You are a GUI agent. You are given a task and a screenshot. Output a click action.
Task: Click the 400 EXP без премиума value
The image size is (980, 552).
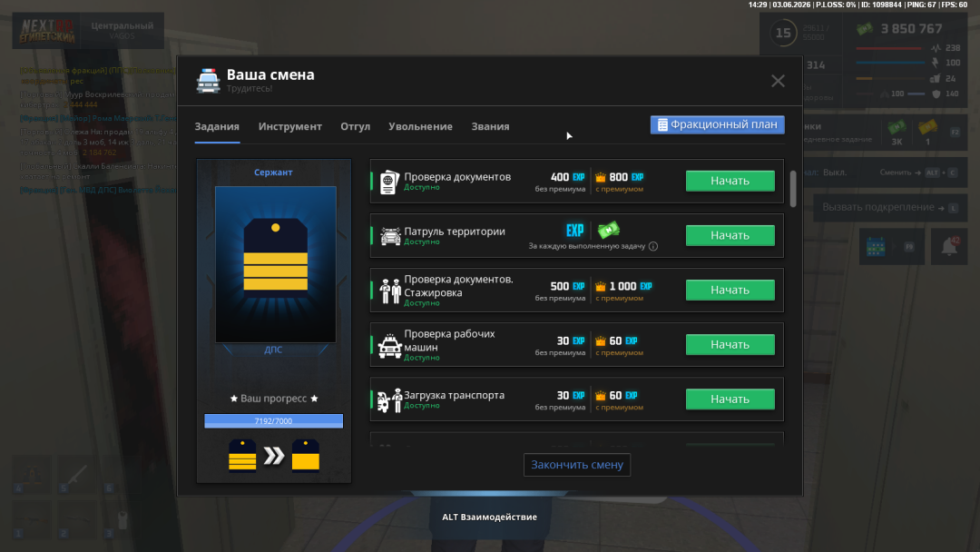pyautogui.click(x=567, y=177)
